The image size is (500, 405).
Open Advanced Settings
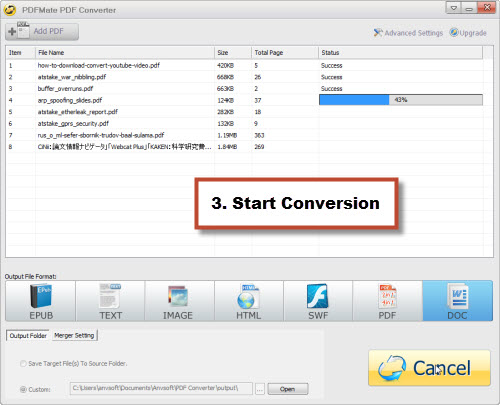(x=408, y=33)
